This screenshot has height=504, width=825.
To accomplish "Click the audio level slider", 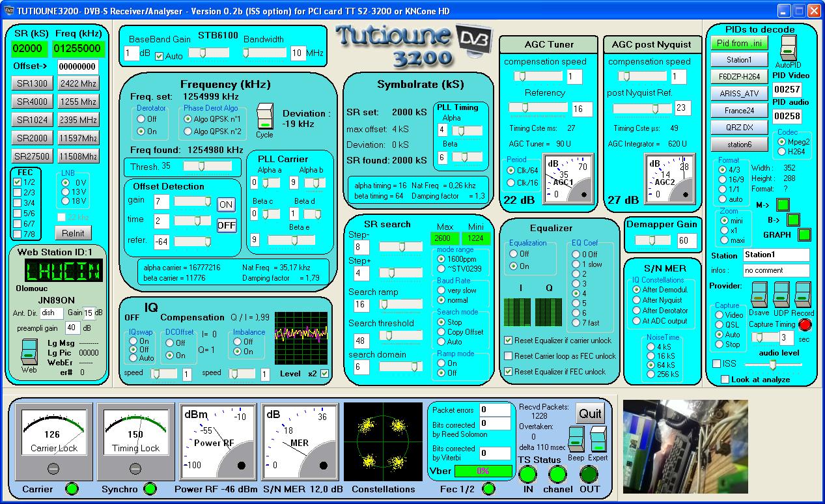I will [772, 365].
